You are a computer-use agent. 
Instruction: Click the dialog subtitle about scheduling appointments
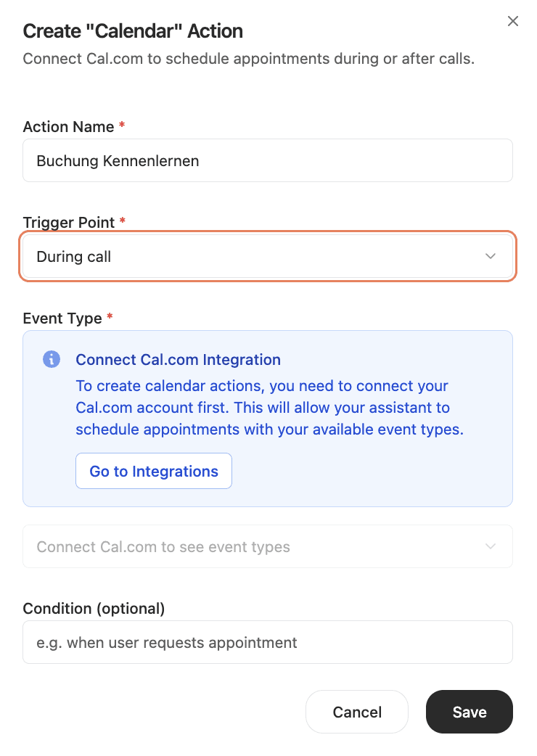click(248, 59)
